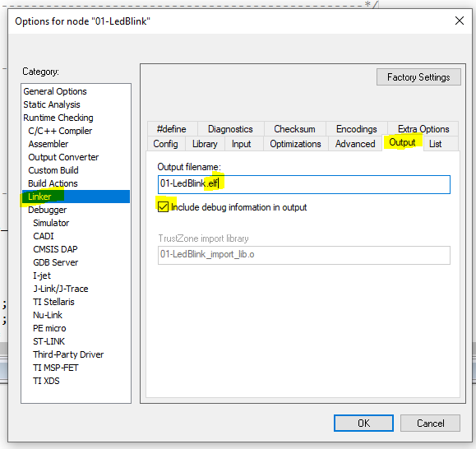Cancel the options dialog
Image resolution: width=476 pixels, height=449 pixels.
[430, 423]
